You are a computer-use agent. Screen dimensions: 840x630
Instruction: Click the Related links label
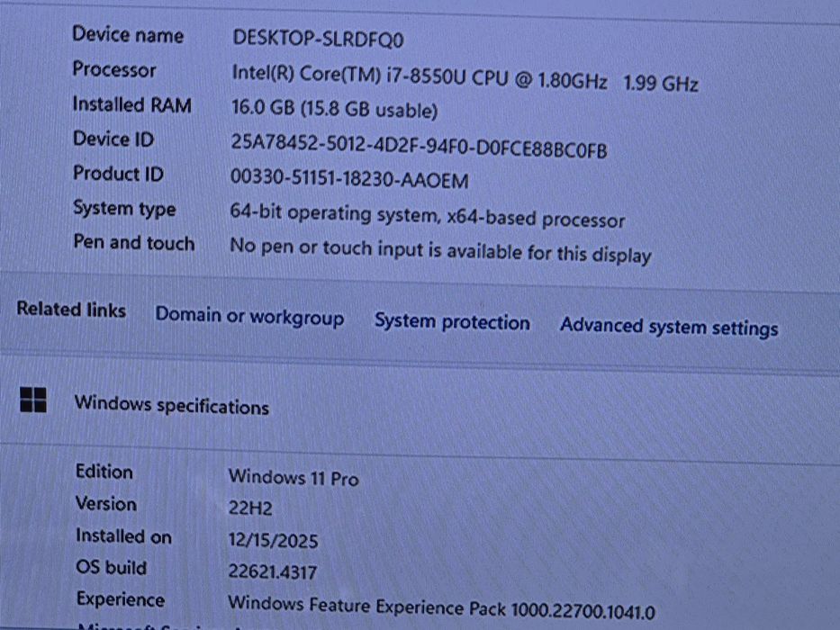[x=71, y=309]
